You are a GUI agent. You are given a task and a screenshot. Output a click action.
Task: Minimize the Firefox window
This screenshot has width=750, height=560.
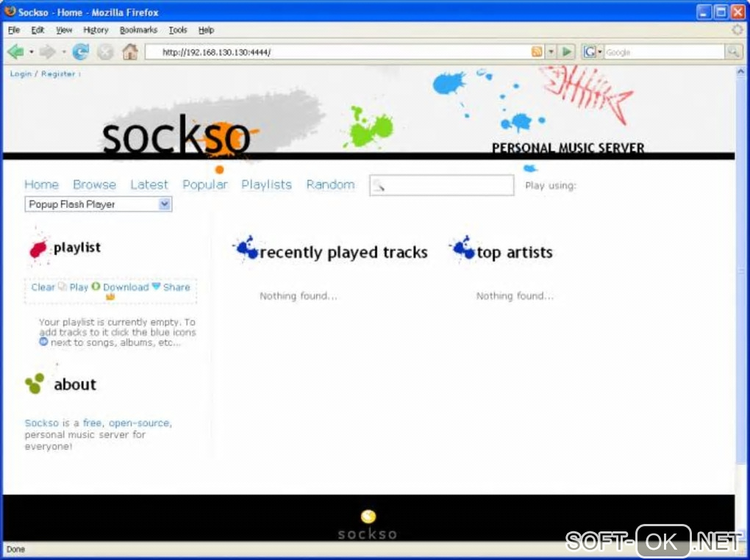pyautogui.click(x=704, y=12)
